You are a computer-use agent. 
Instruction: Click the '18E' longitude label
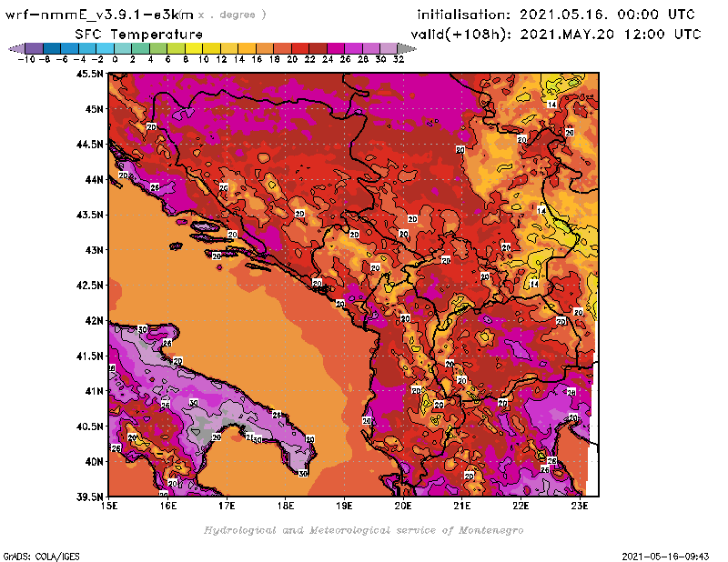tap(286, 506)
